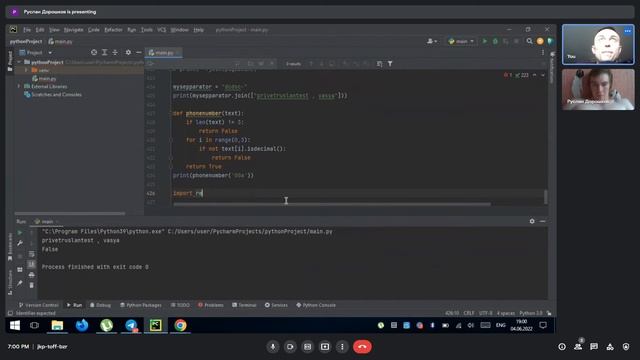
Task: Open the VCS menu
Action: pos(162,30)
